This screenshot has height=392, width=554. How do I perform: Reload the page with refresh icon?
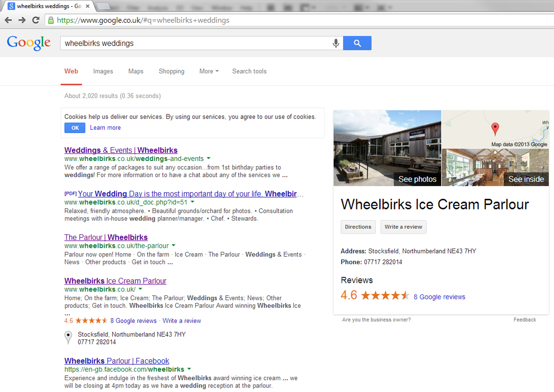coord(36,20)
